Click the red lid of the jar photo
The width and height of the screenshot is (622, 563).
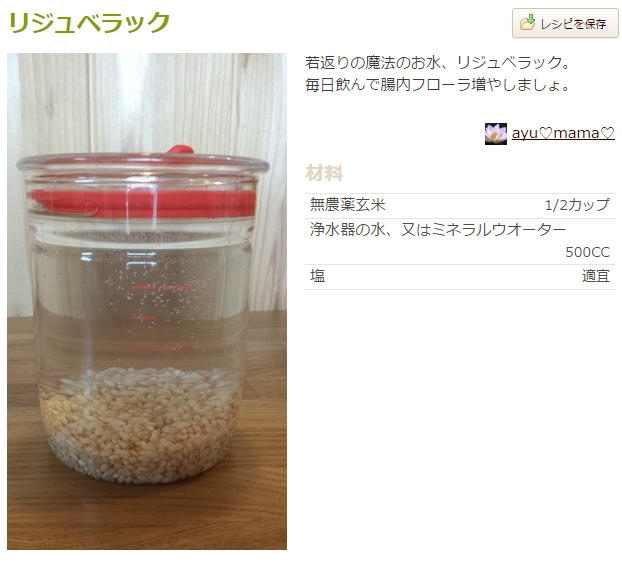click(x=141, y=203)
